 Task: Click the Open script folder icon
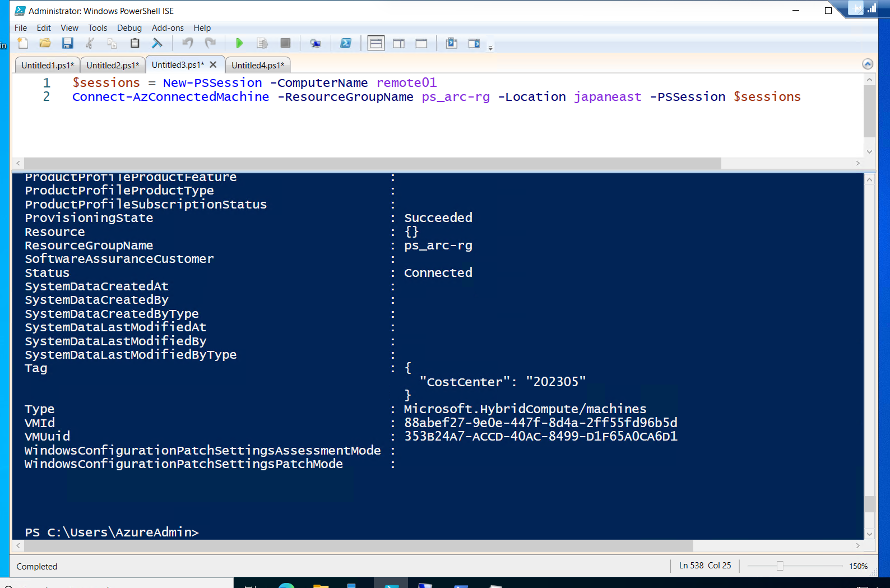pyautogui.click(x=45, y=43)
